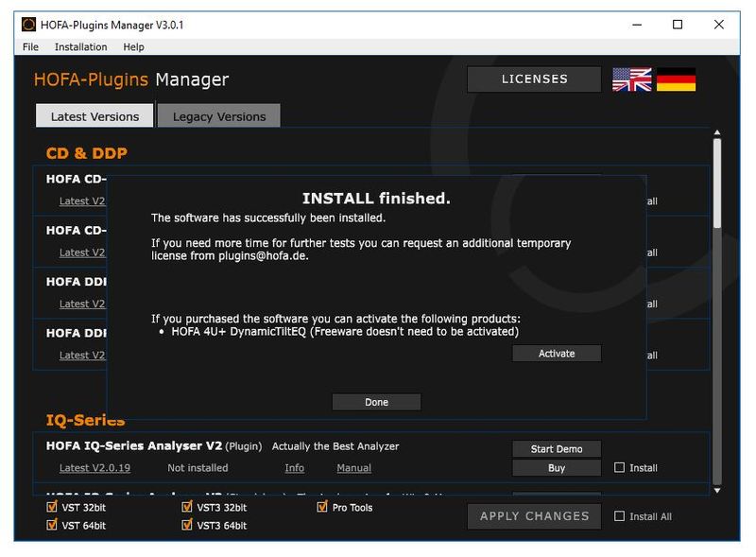This screenshot has height=557, width=756.
Task: Buy the IQ-Series Analyser V2
Action: 557,468
